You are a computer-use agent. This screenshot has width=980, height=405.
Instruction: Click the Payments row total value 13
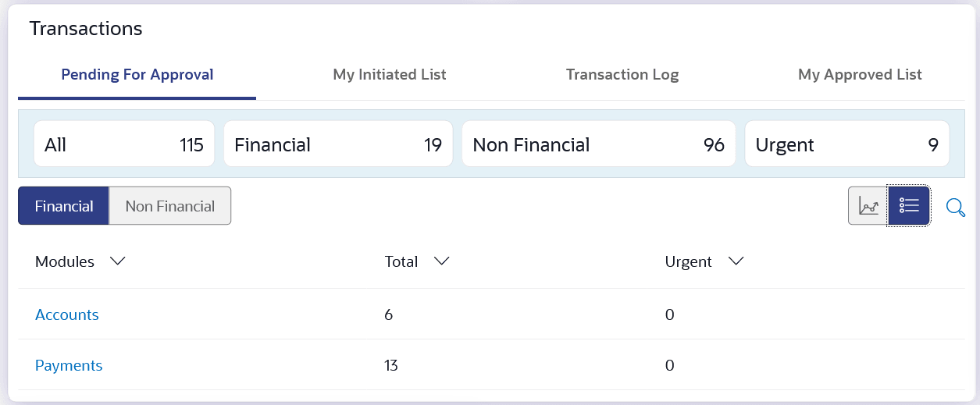coord(391,365)
